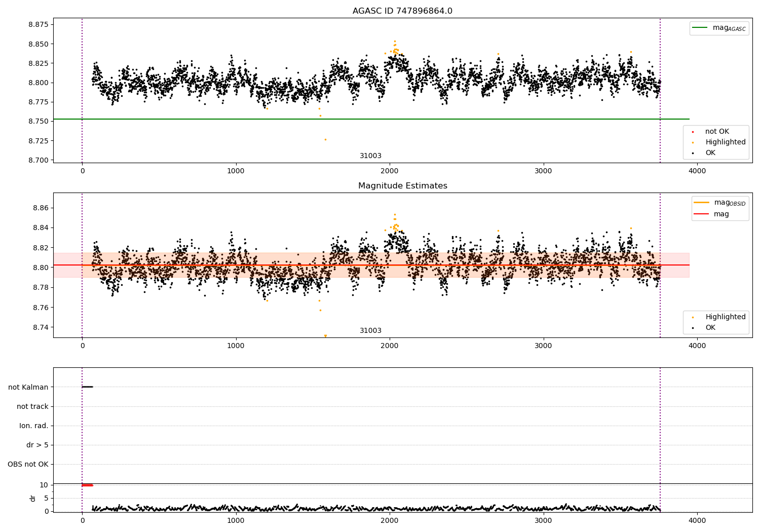Screen dimensions: 760x532
Task: Click the 'AGASC ID 747896864.0' title
Action: point(402,11)
